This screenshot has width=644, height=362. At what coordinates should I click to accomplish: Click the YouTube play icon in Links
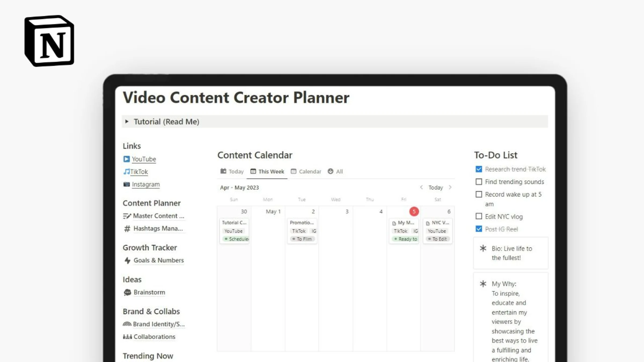(x=126, y=159)
